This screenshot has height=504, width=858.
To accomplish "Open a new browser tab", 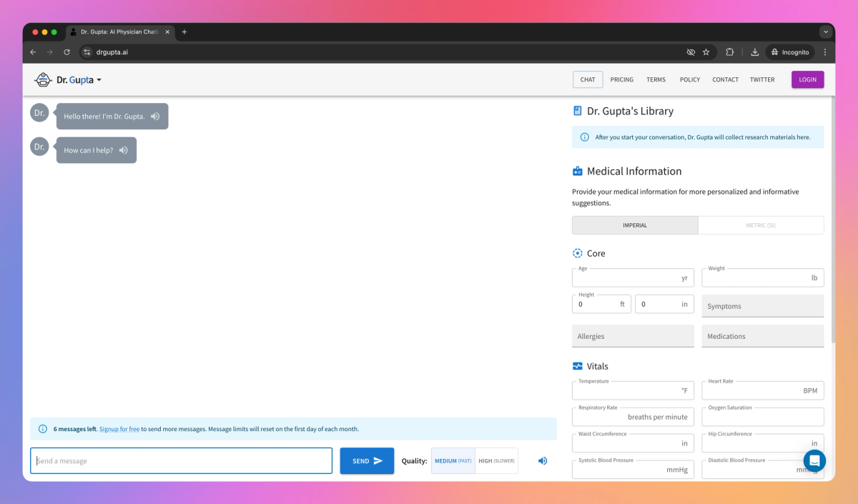I will coord(184,32).
